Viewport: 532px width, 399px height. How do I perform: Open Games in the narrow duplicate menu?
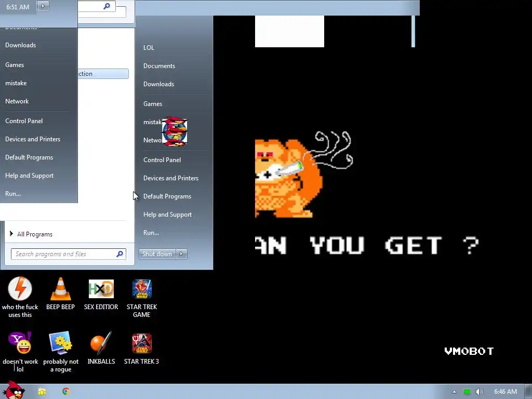click(x=15, y=65)
